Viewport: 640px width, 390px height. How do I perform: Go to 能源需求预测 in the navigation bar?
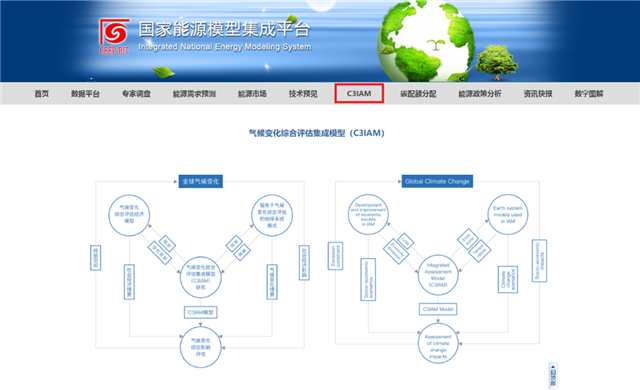(194, 94)
